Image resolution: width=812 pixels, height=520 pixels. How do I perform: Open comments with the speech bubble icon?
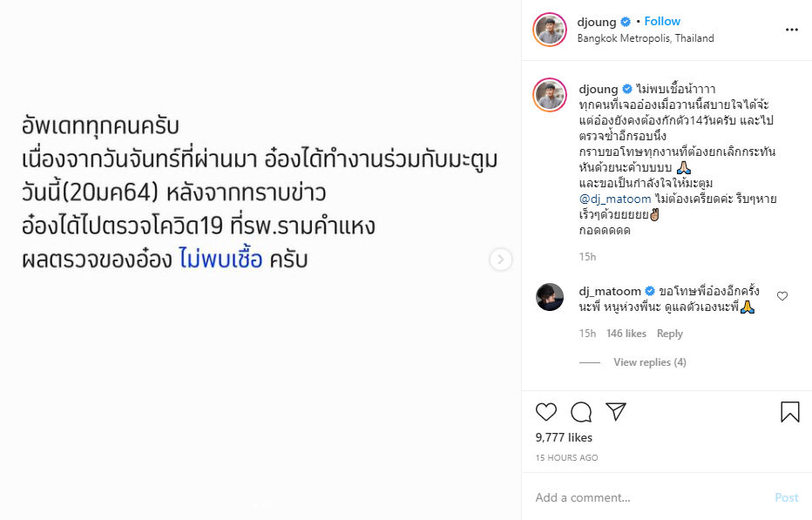580,412
